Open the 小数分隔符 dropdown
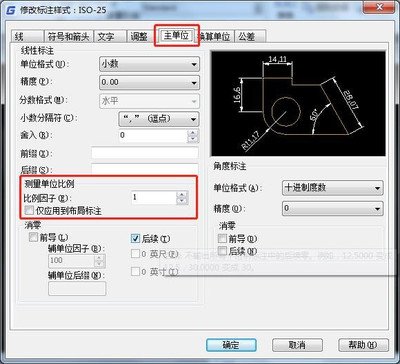 159,119
